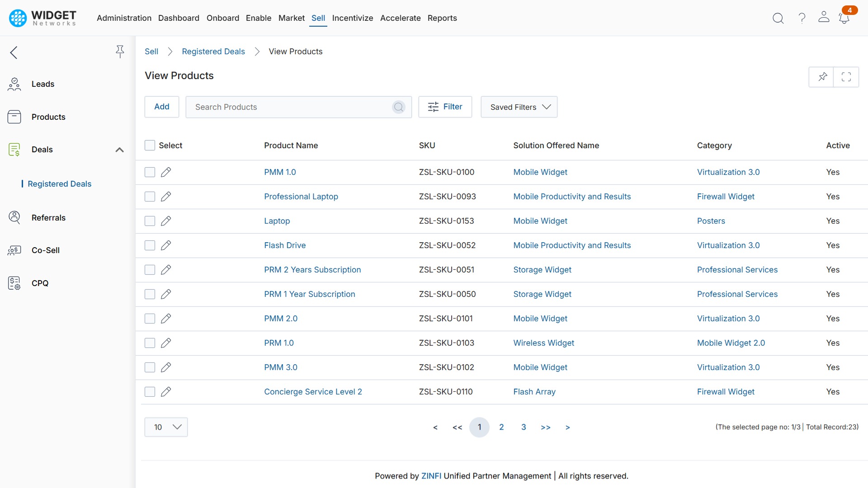
Task: Click the pin icon near View Products
Action: (822, 77)
